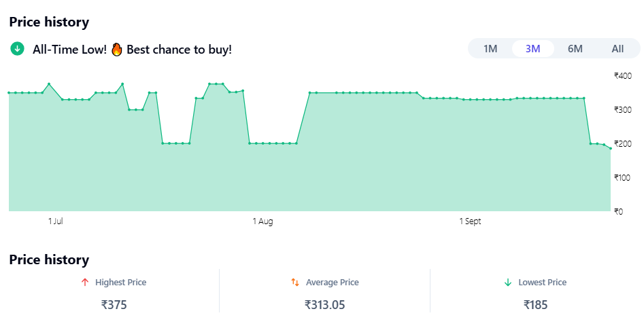Click the ₹375 highest price value
This screenshot has width=644, height=324.
click(x=114, y=305)
